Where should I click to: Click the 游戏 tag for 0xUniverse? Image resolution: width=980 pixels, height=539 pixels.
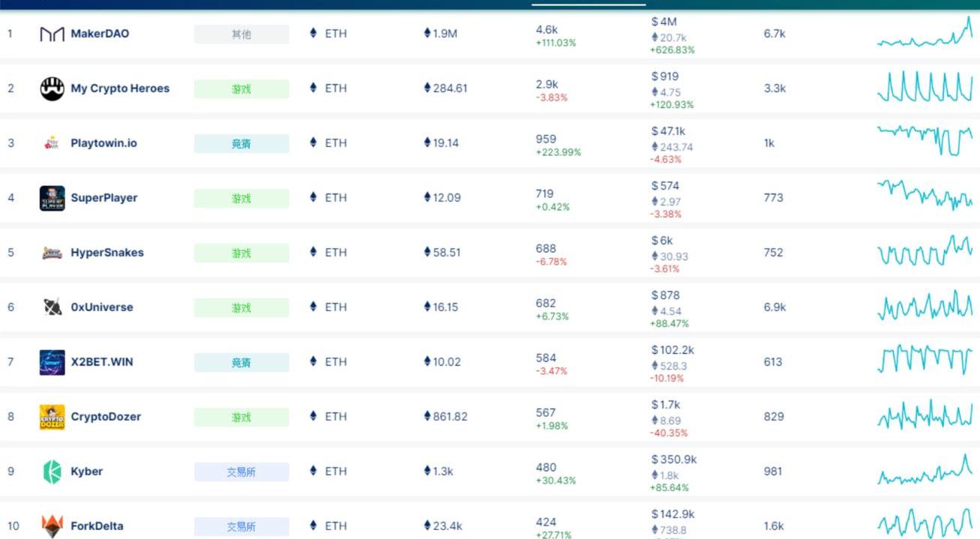(x=241, y=308)
